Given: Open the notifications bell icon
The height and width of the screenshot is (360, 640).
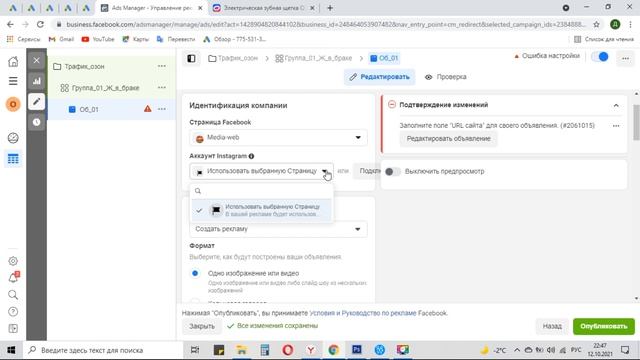Looking at the screenshot, I should (13, 278).
